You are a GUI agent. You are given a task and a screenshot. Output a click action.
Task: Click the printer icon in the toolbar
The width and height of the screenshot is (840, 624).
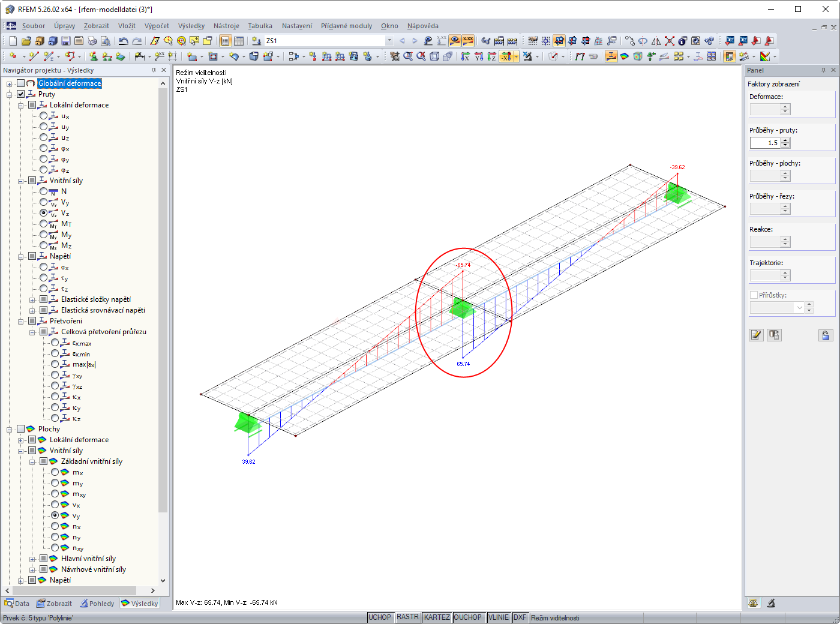pos(92,41)
